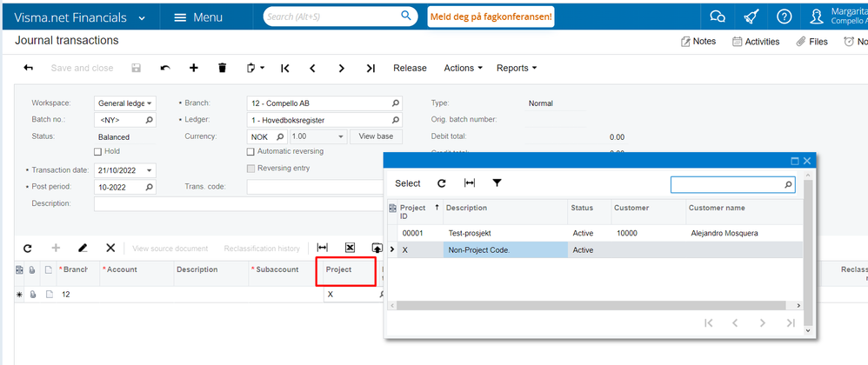Click the Release button
The width and height of the screenshot is (868, 365).
(x=410, y=68)
